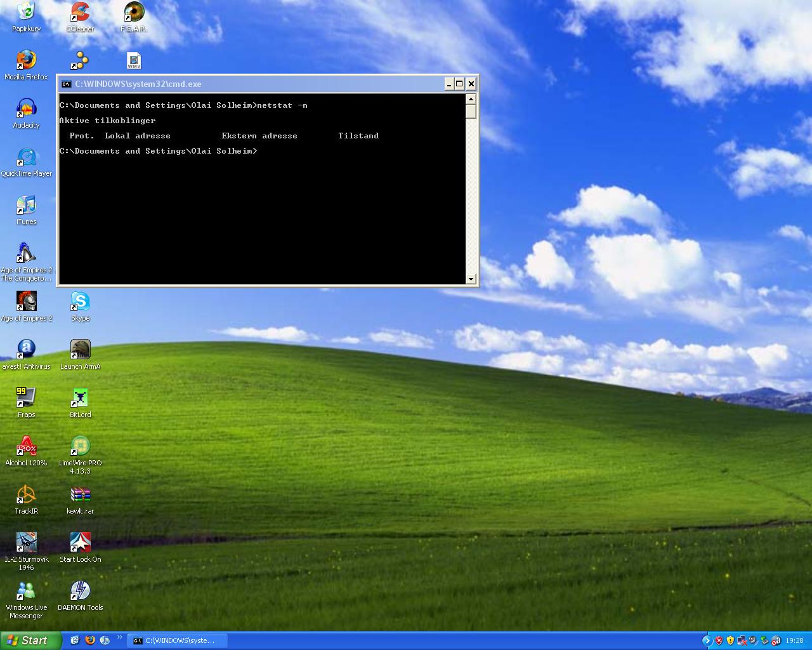Click the 'Ekstern adresse' column header text

259,136
